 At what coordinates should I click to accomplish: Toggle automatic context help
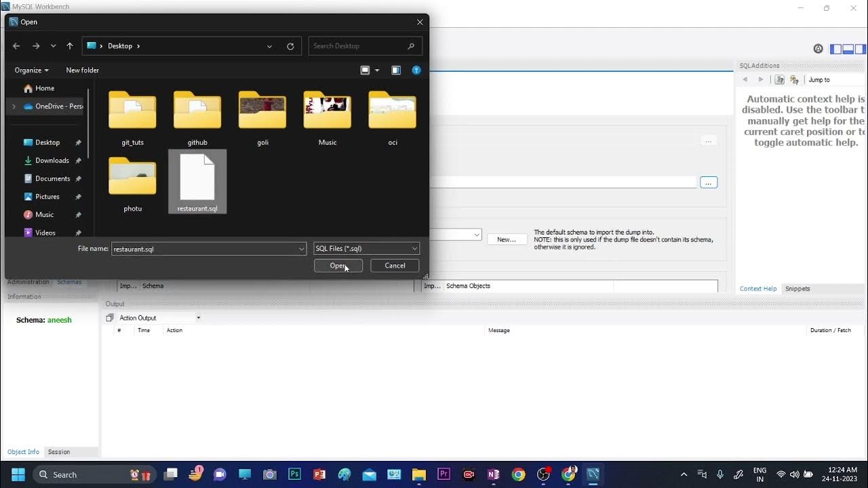pos(795,80)
